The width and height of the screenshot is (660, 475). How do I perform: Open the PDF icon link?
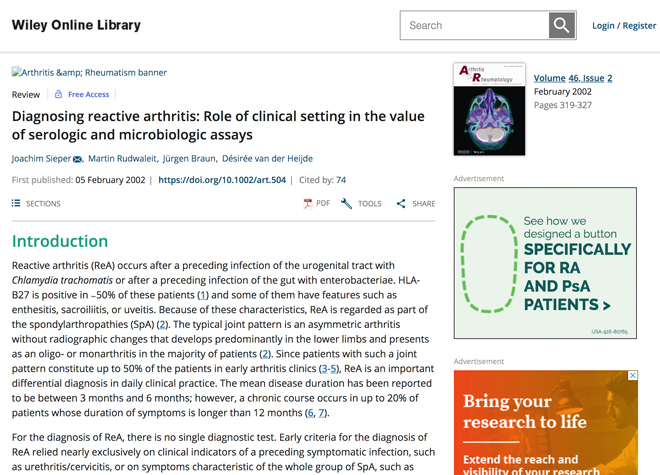click(308, 204)
